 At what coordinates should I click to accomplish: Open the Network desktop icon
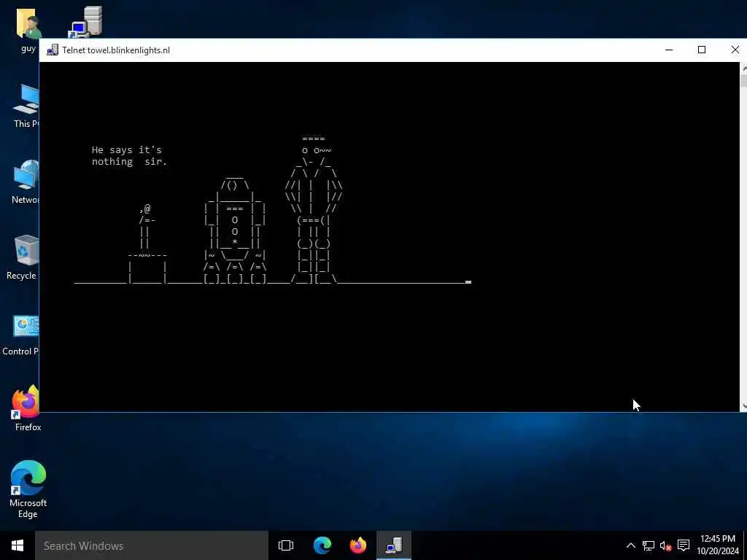point(26,182)
